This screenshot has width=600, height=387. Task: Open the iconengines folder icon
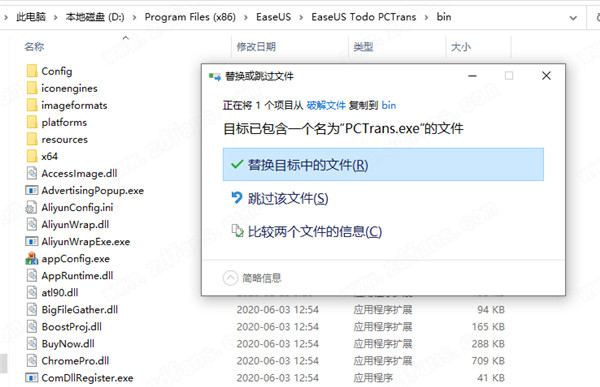tap(32, 88)
